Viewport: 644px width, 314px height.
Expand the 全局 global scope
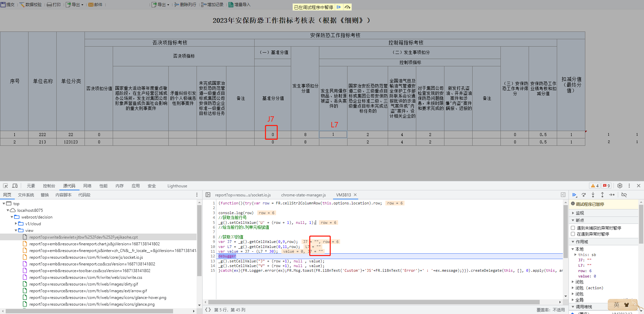[573, 300]
